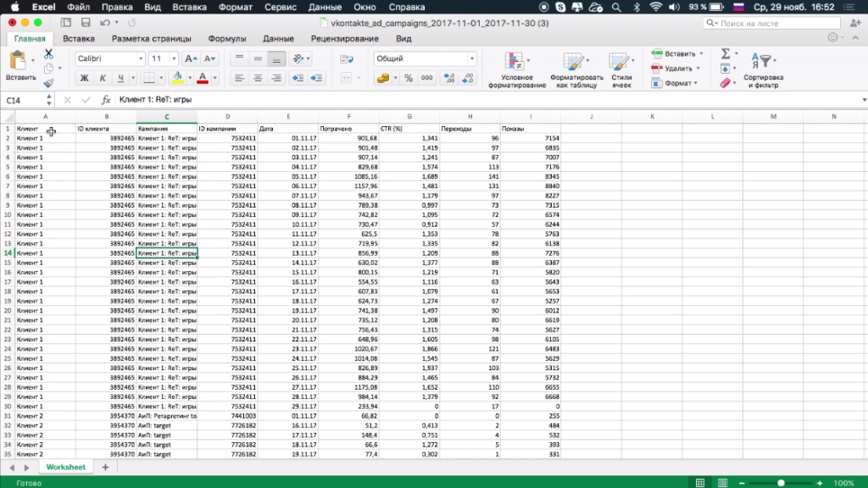This screenshot has height=488, width=868.
Task: Click the insert function fx icon
Action: coord(106,100)
